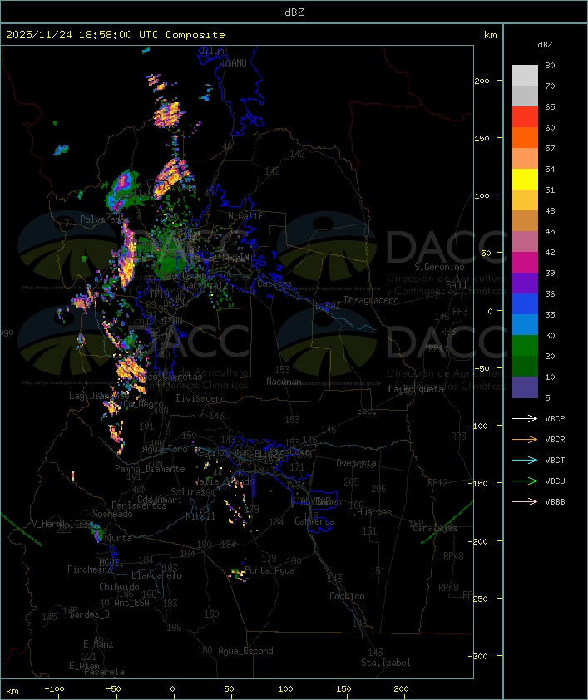Click the radar echo beside Punta_Agua
Viewport: 588px width, 700px height.
[x=238, y=574]
